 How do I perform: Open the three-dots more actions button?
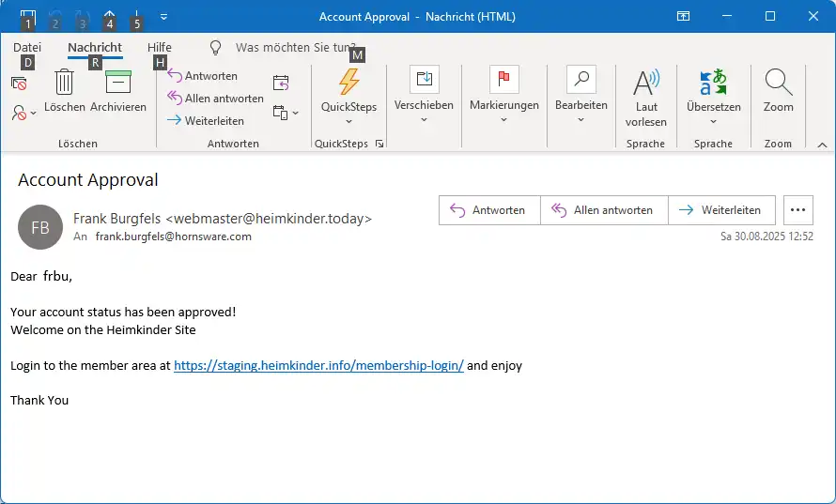[x=797, y=210]
